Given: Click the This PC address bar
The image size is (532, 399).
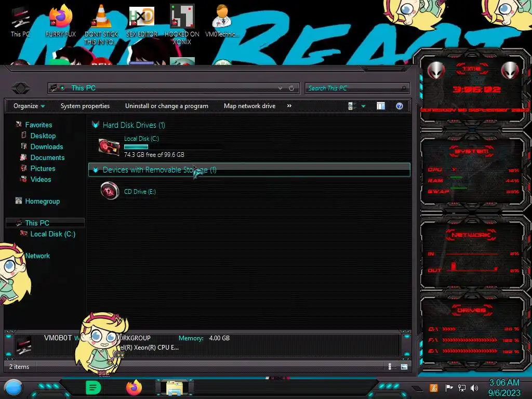Looking at the screenshot, I should click(173, 88).
